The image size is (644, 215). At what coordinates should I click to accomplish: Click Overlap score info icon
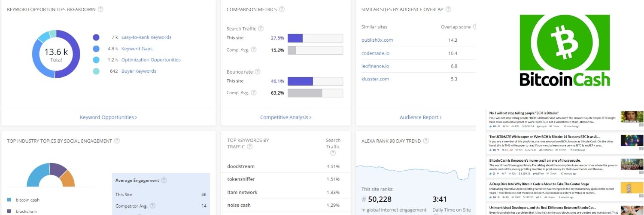(x=474, y=27)
